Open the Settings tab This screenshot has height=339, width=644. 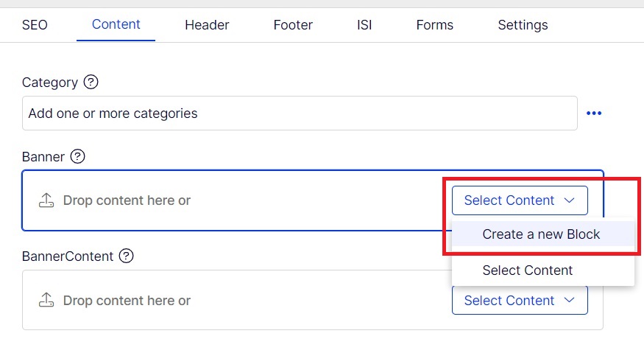[x=523, y=25]
